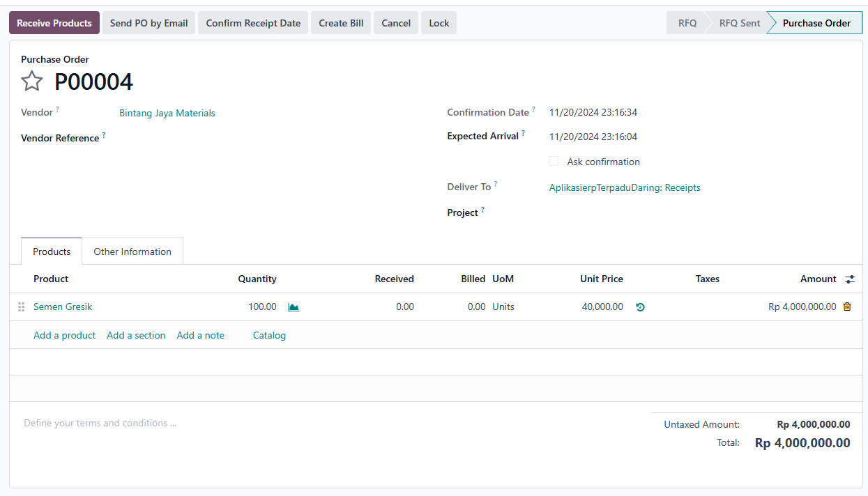This screenshot has height=496, width=868.
Task: Click Receive Products button
Action: click(x=54, y=23)
